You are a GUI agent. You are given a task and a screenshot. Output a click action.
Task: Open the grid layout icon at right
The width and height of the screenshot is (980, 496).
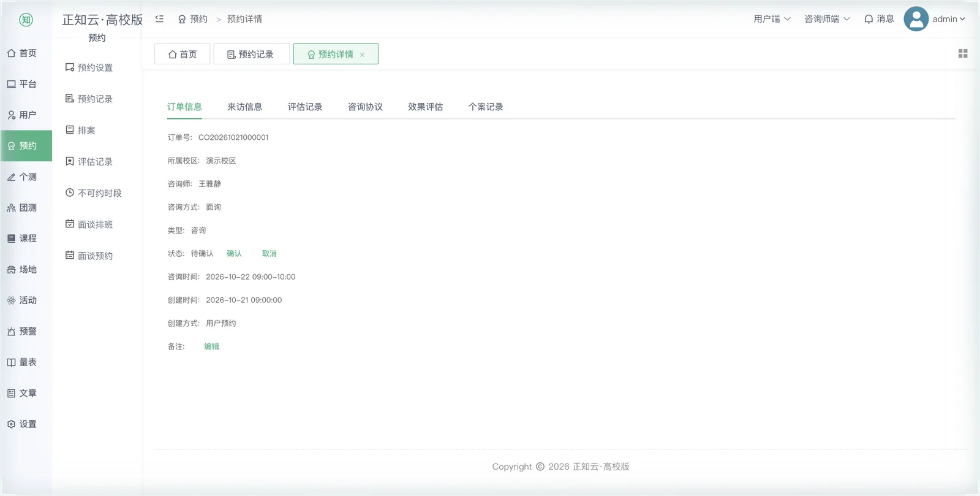pyautogui.click(x=963, y=54)
